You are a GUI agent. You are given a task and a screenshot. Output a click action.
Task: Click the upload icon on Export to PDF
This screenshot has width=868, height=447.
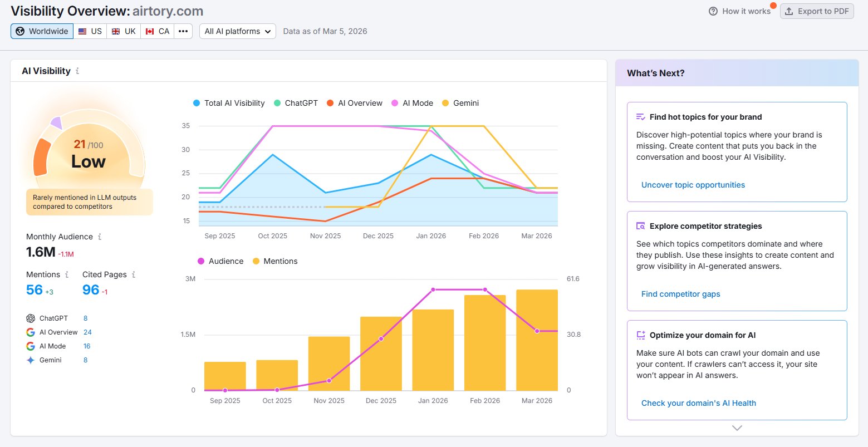pyautogui.click(x=789, y=11)
